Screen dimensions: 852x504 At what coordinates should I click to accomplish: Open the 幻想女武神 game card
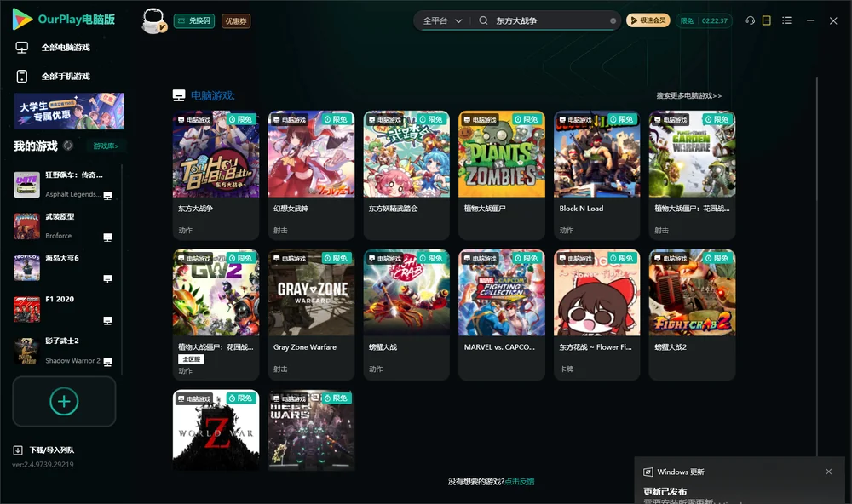(311, 175)
